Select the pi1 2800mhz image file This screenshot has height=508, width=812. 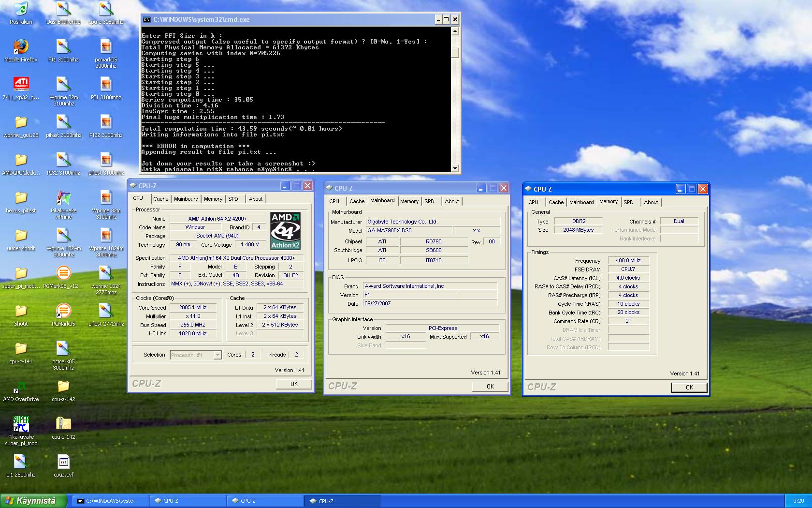point(21,462)
